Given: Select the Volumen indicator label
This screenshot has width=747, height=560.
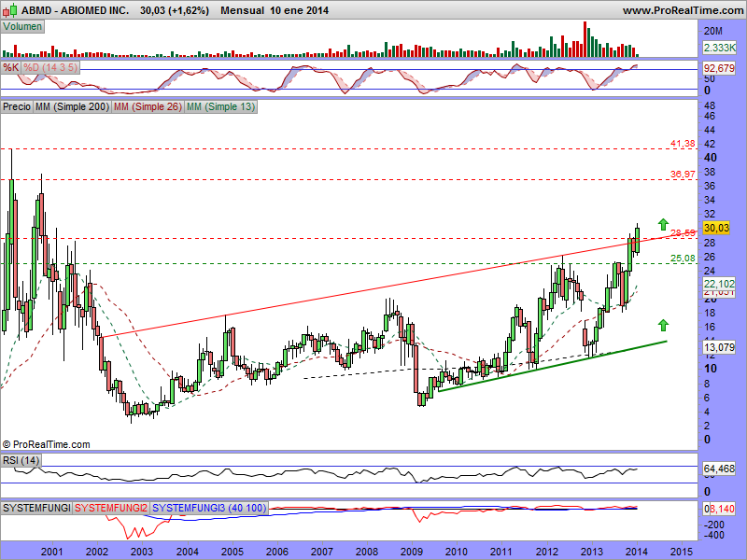Looking at the screenshot, I should tap(22, 27).
